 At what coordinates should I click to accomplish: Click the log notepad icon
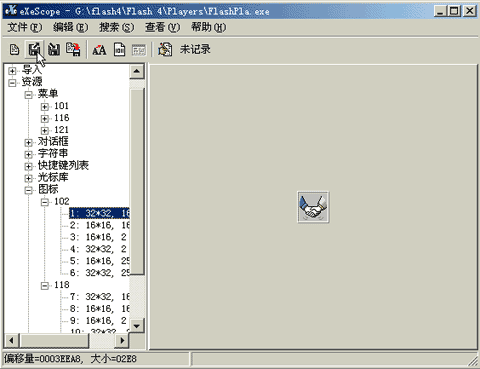click(x=165, y=50)
